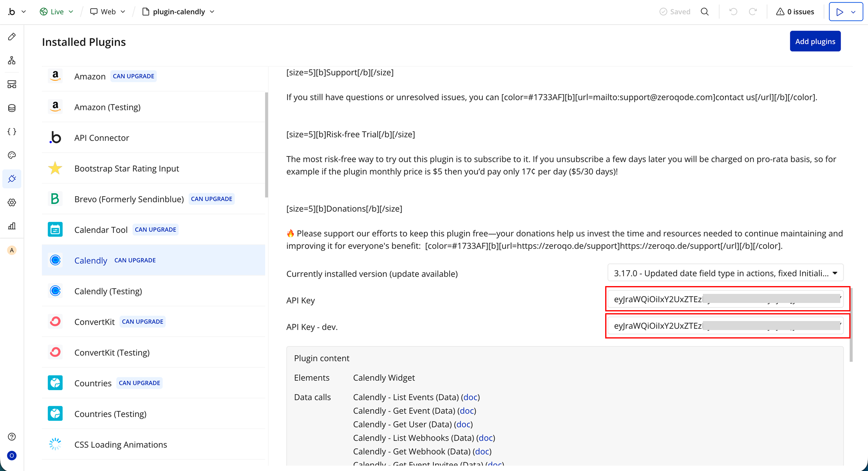The image size is (868, 471).
Task: Open the plugin-calendly page selector
Action: 179,12
